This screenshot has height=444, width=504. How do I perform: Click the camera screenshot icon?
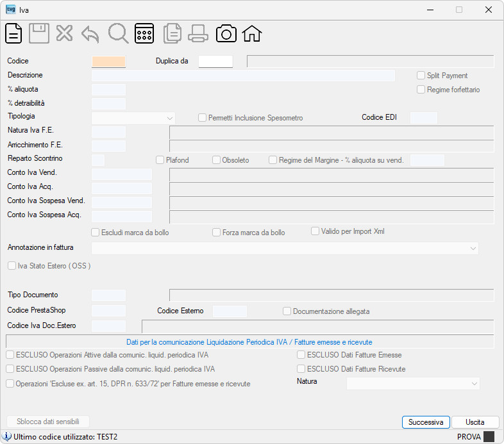click(226, 34)
